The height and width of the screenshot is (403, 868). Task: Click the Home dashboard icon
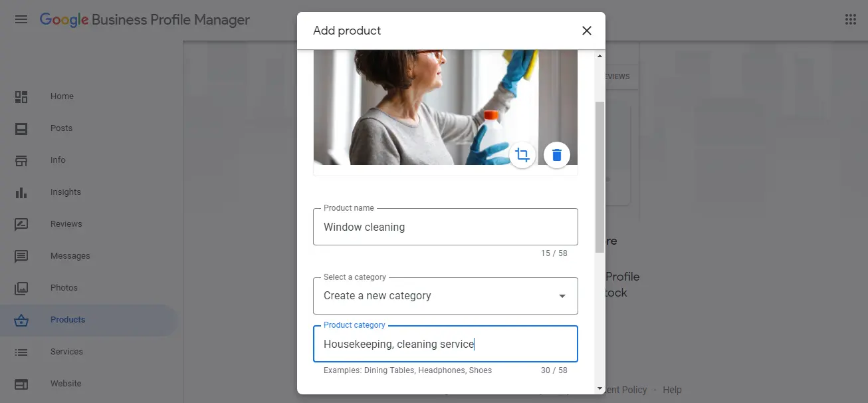(x=21, y=96)
